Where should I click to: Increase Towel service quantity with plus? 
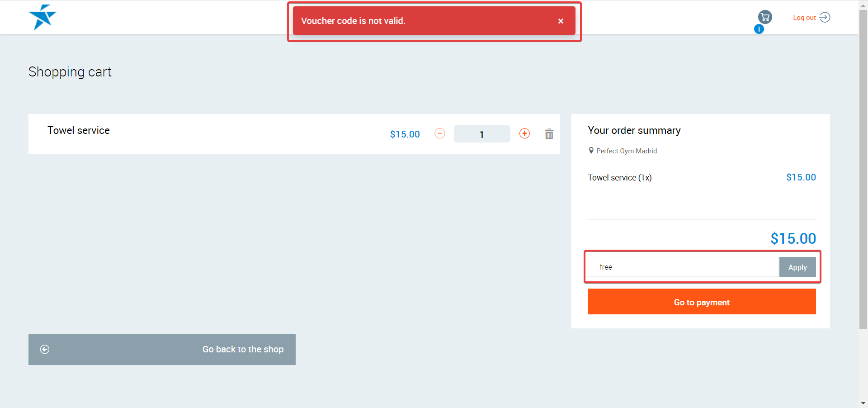(x=524, y=133)
